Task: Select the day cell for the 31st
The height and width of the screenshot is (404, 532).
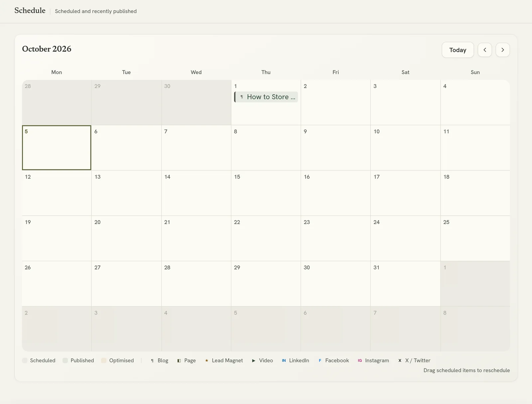Action: click(x=405, y=284)
